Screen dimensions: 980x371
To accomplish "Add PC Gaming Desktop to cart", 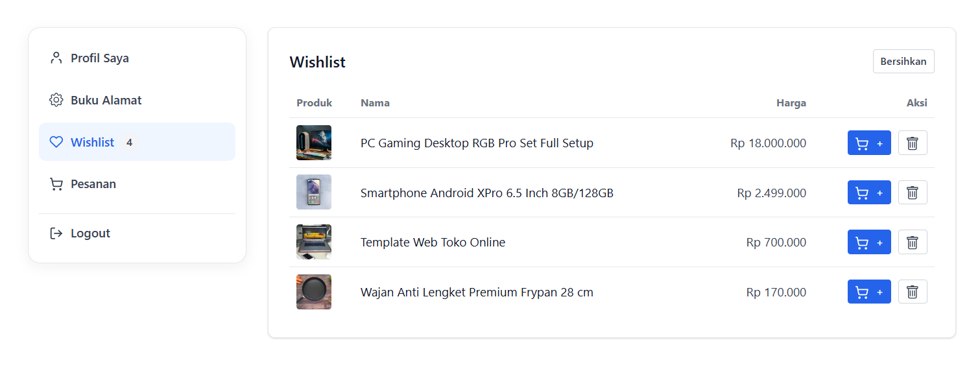I will [x=869, y=143].
